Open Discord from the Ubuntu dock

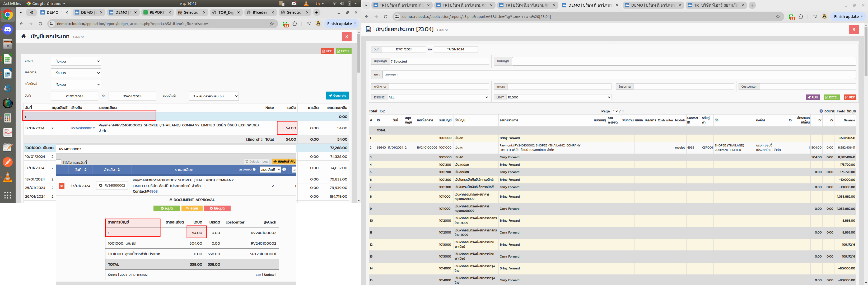point(7,29)
